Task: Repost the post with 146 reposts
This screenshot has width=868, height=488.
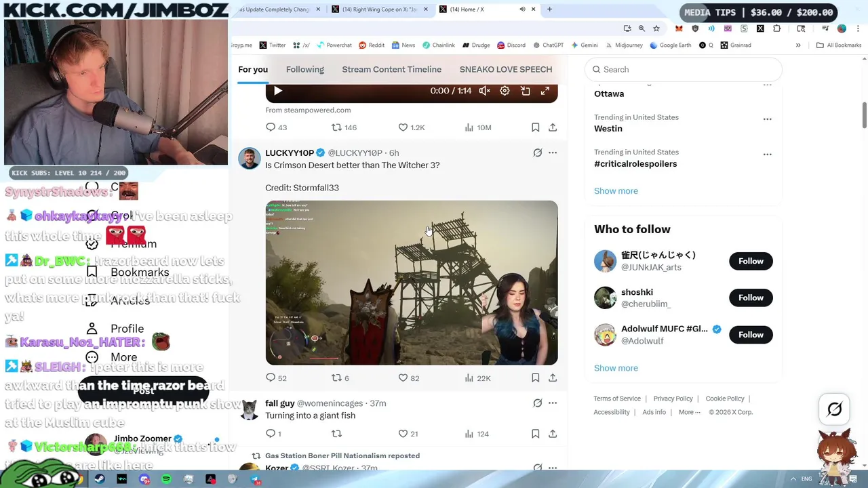Action: click(x=344, y=127)
